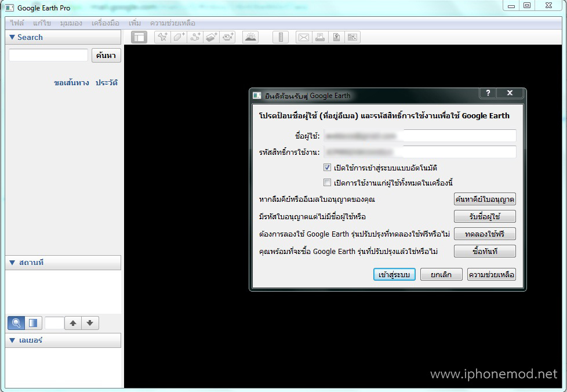The width and height of the screenshot is (567, 392).
Task: Click the small field beside the up arrow
Action: click(x=54, y=323)
